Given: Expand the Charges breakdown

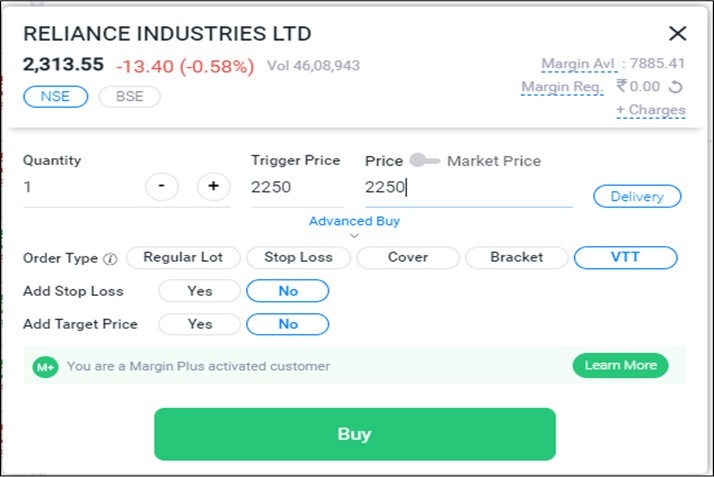Looking at the screenshot, I should [650, 110].
